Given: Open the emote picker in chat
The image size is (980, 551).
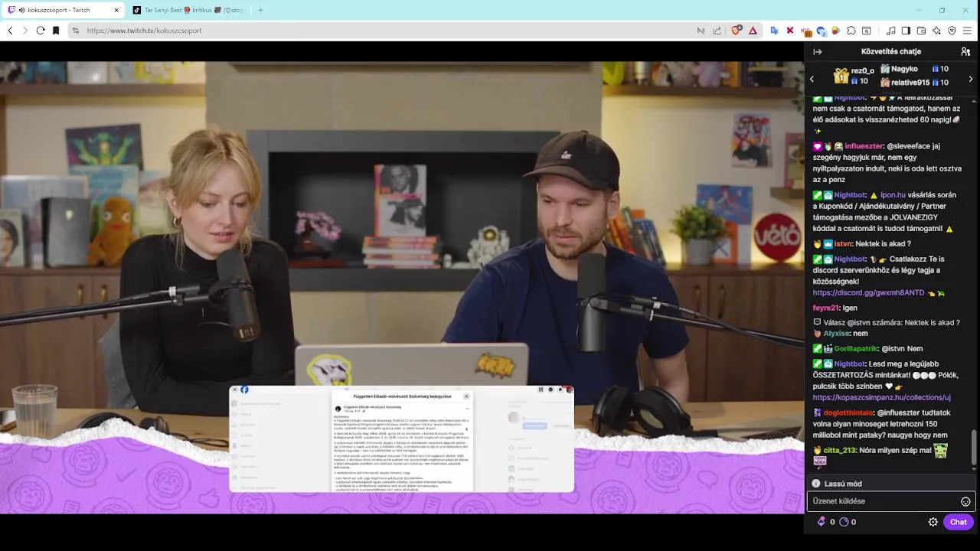Looking at the screenshot, I should [x=965, y=502].
